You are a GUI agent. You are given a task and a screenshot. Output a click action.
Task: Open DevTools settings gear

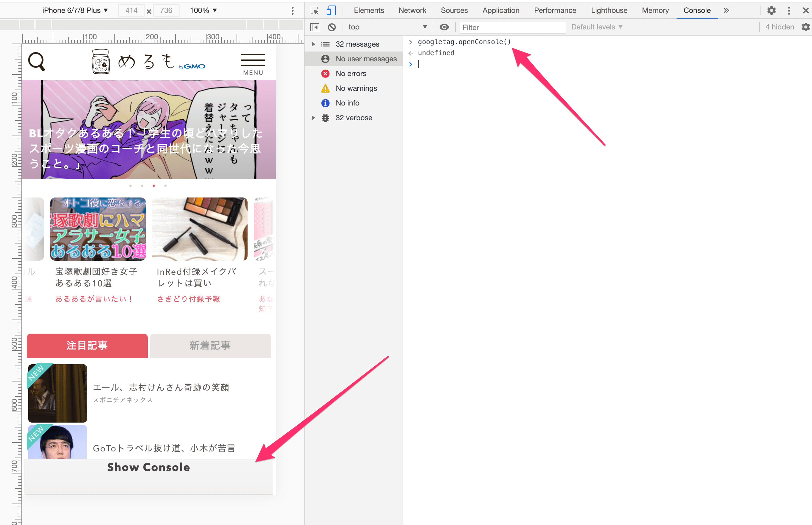coord(771,10)
